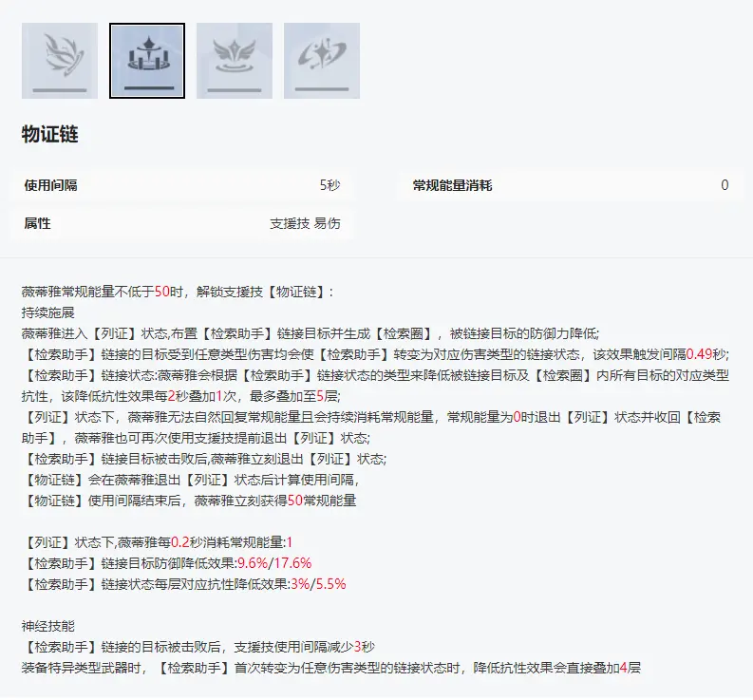
Task: Click the red 9.6% defense reduction value
Action: point(254,563)
